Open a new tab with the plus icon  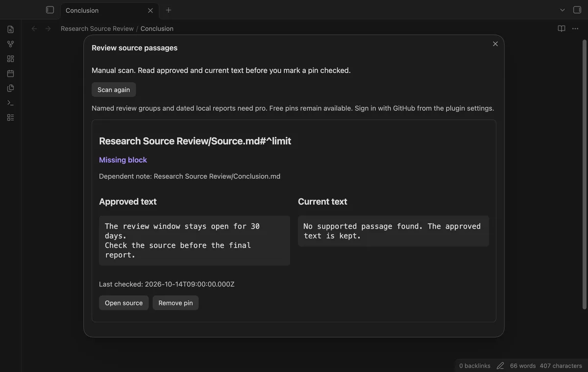(169, 10)
